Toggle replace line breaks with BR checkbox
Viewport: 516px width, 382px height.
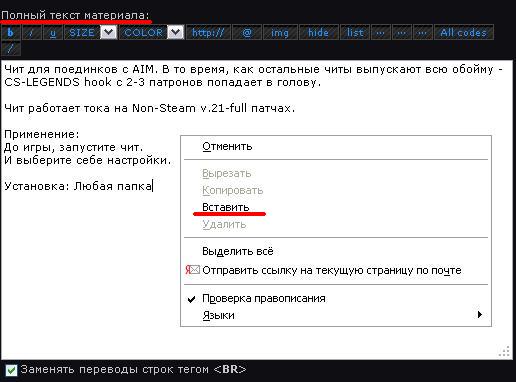pos(11,370)
